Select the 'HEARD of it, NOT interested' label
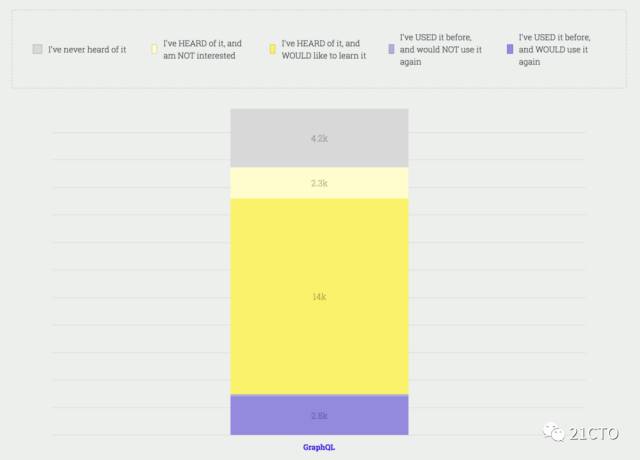 202,49
